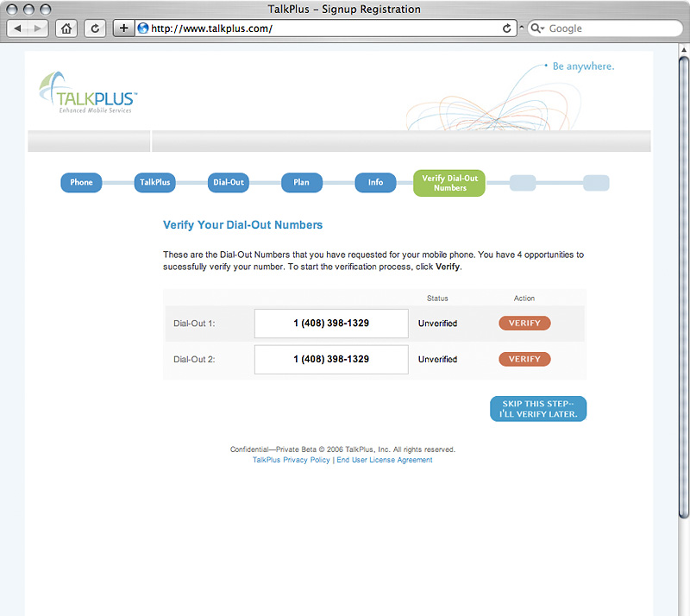Click the TalkPlus logo
690x616 pixels.
point(88,93)
